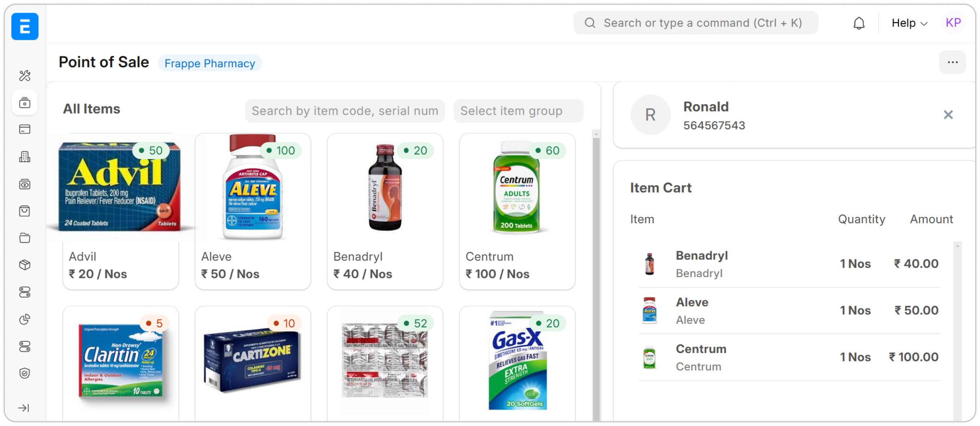This screenshot has height=426, width=980.
Task: Open the pie chart sidebar icon
Action: [x=25, y=319]
